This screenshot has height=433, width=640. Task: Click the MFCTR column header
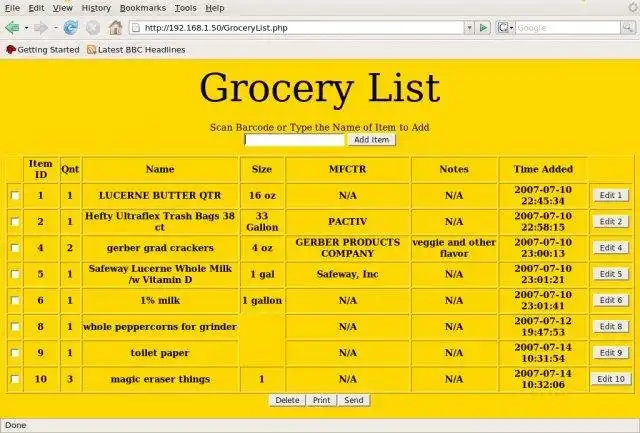348,169
